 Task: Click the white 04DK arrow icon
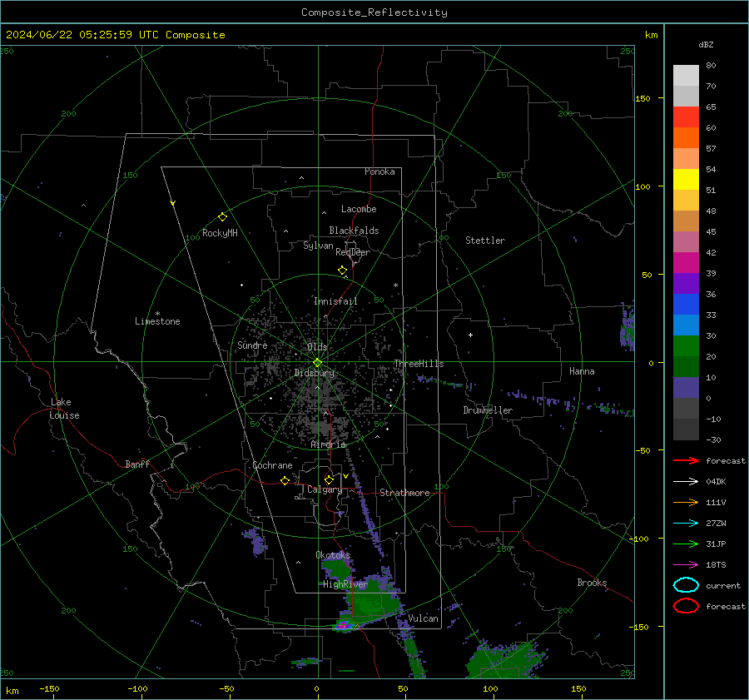point(686,482)
